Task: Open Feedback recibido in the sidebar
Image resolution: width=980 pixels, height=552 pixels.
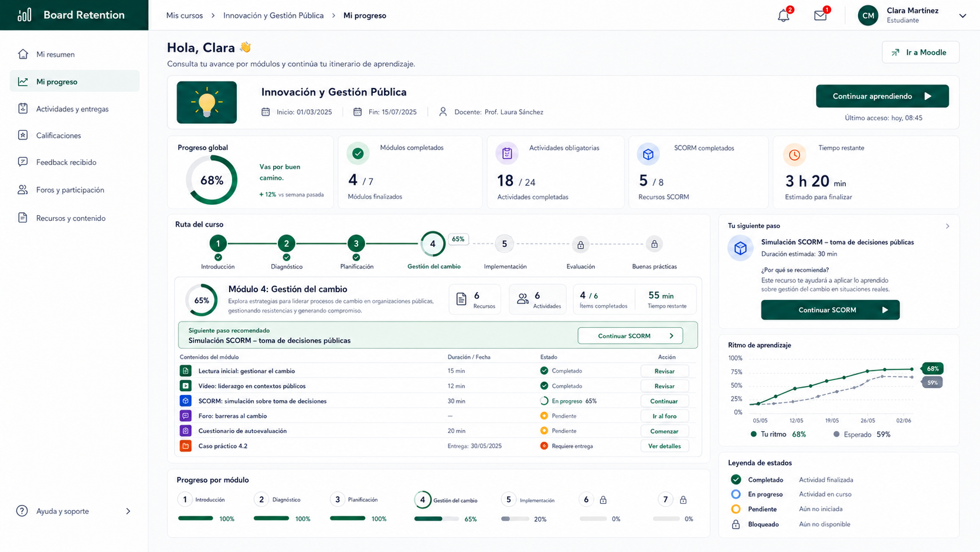Action: click(74, 162)
